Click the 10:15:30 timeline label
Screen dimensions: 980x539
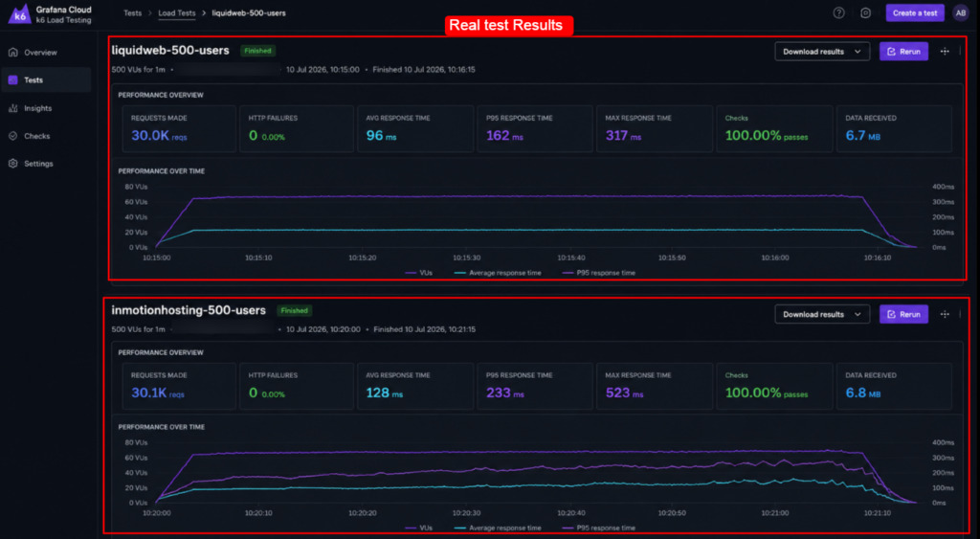tap(467, 258)
